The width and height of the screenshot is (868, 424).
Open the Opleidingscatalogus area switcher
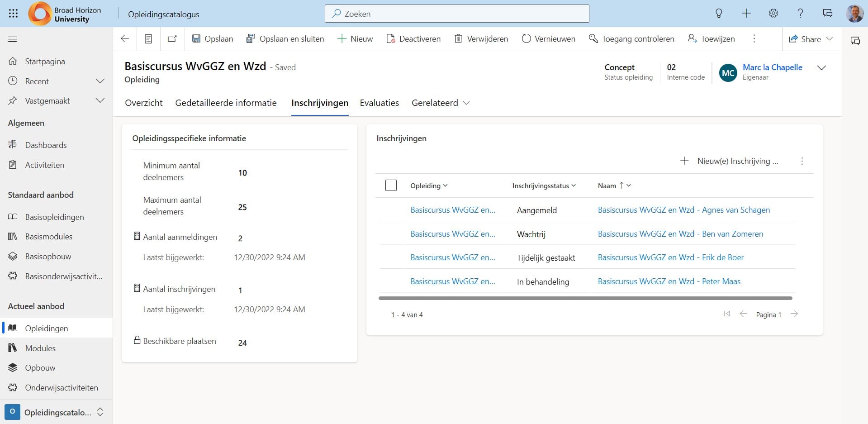coord(56,412)
